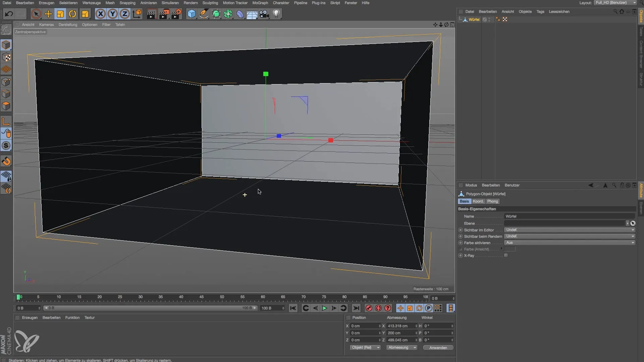Go to end of animation
Screen dimensions: 644x362
pos(356,308)
